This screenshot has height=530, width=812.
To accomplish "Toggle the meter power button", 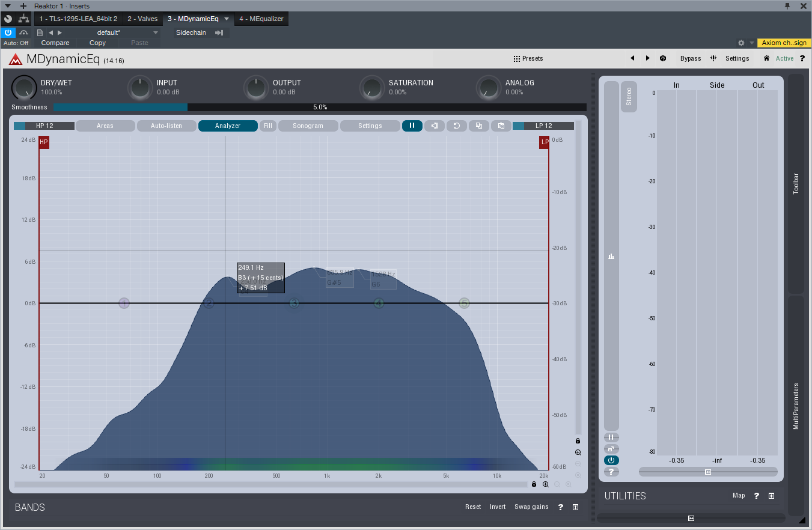I will pos(611,460).
